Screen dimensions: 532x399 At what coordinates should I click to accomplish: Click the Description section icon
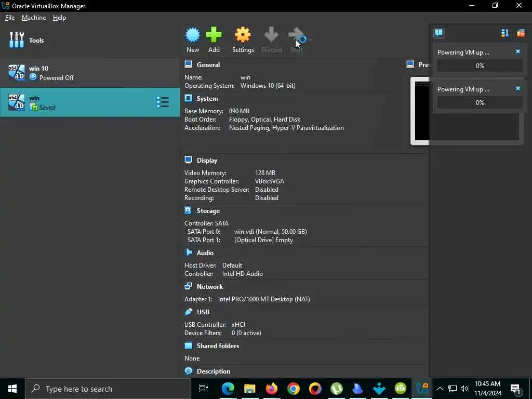(188, 370)
